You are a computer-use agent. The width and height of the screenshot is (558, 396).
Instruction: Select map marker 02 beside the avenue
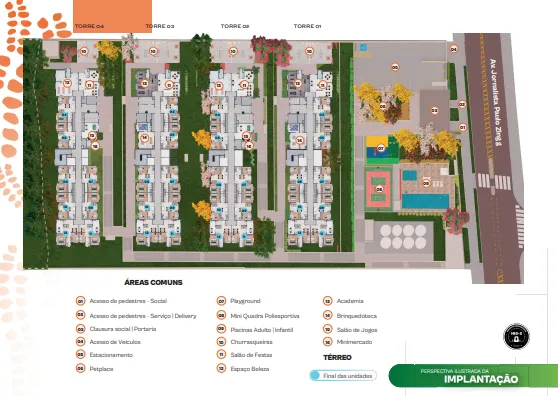(x=462, y=105)
